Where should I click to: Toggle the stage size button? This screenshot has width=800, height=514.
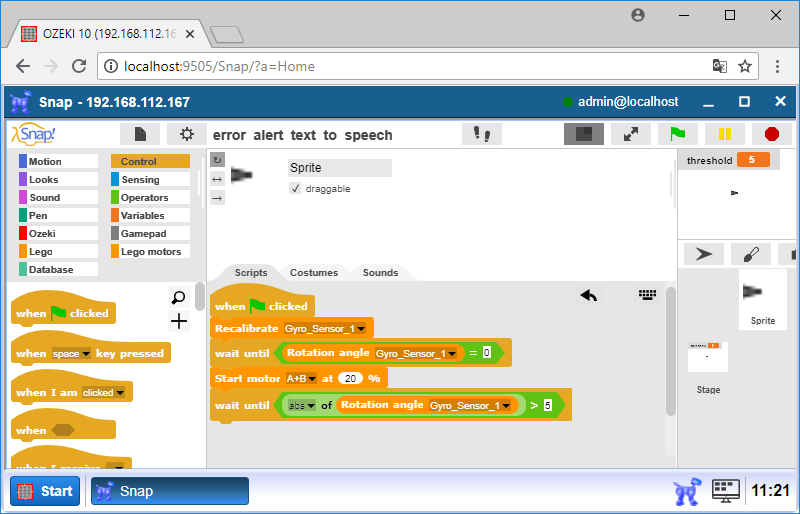click(x=584, y=134)
